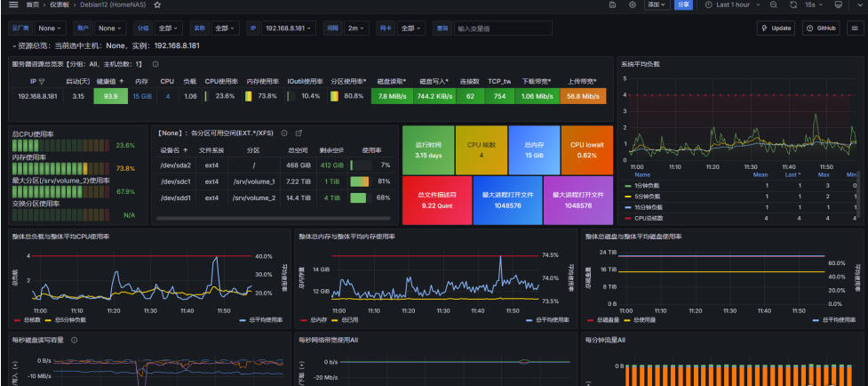Open the 15s refresh interval dropdown

tap(814, 4)
